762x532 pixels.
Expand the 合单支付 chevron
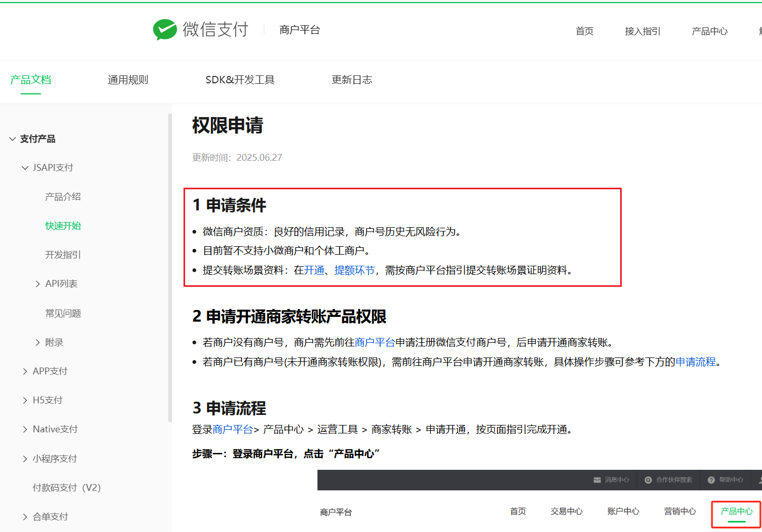tap(25, 517)
